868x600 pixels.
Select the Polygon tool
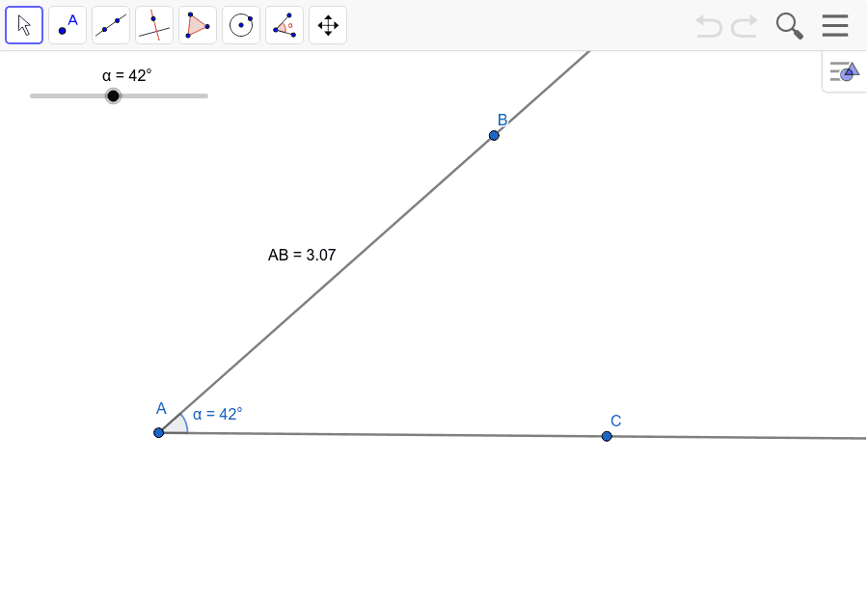click(198, 25)
